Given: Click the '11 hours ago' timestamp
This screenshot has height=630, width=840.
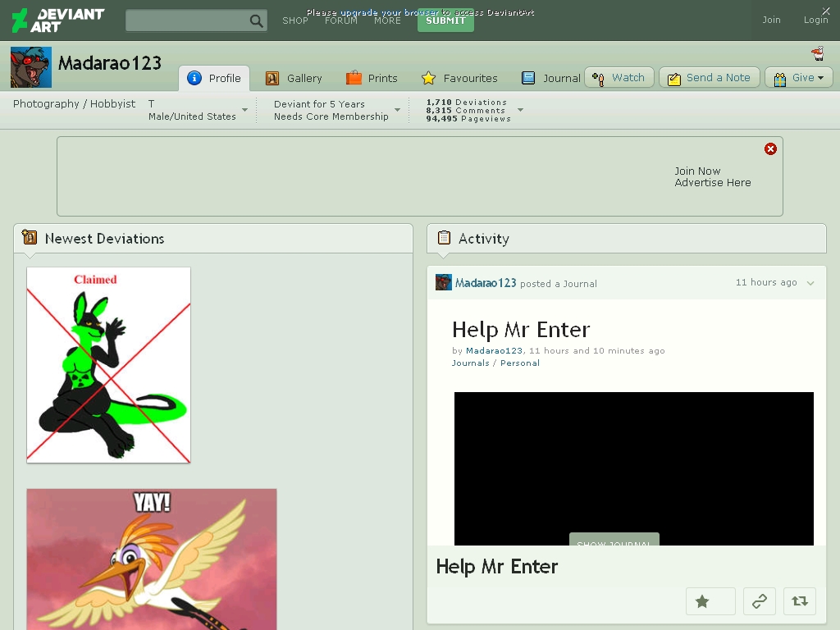Looking at the screenshot, I should click(x=766, y=282).
